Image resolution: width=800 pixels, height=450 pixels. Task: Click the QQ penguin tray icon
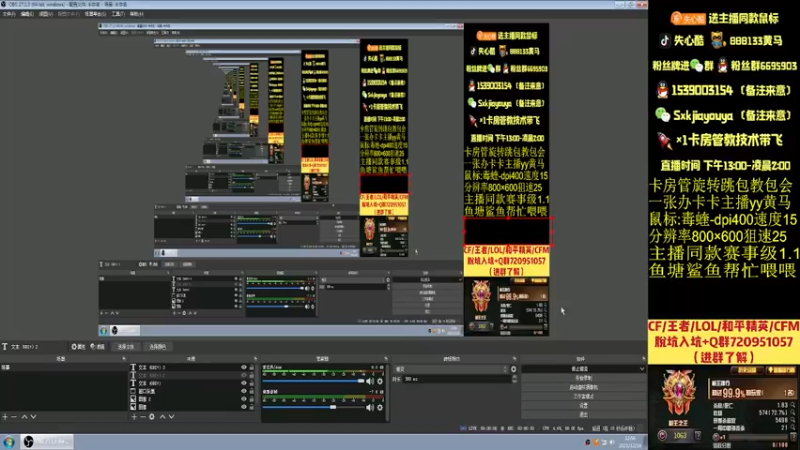click(x=588, y=442)
